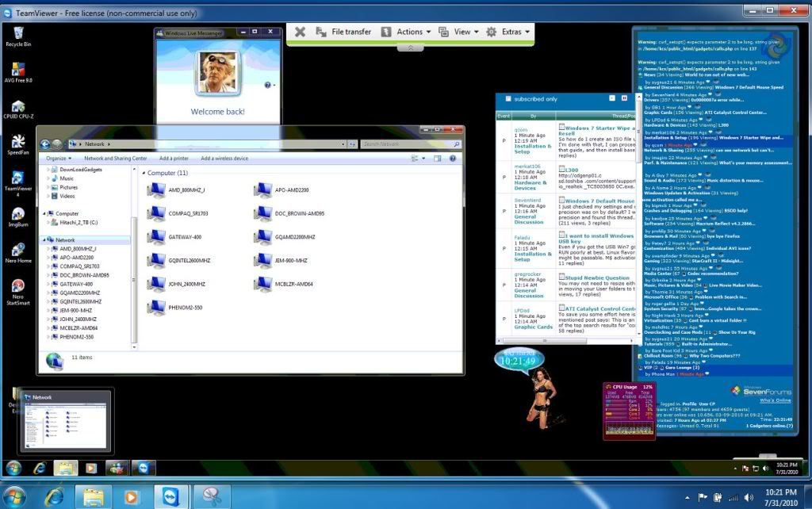The width and height of the screenshot is (812, 509).
Task: Open the View menu in TeamViewer
Action: point(458,32)
